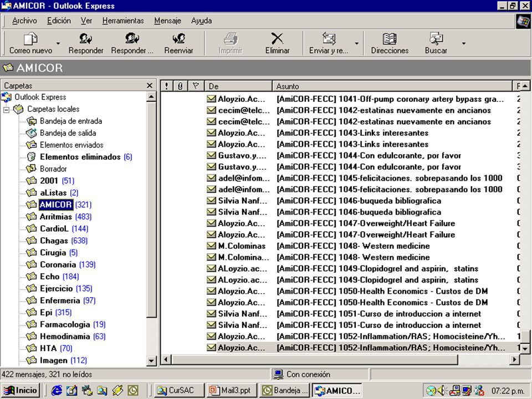Open the Mensaje menu

click(x=167, y=21)
